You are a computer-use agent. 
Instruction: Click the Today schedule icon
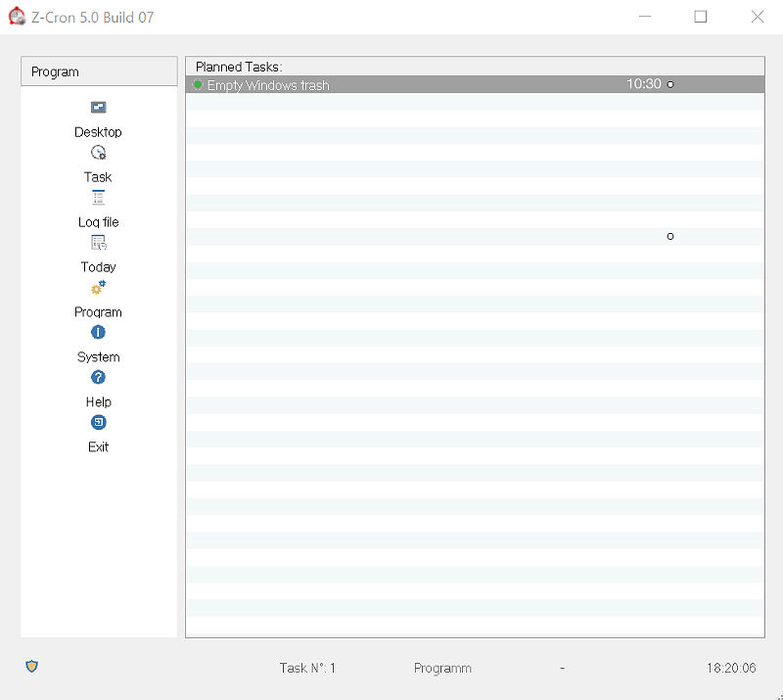coord(99,243)
